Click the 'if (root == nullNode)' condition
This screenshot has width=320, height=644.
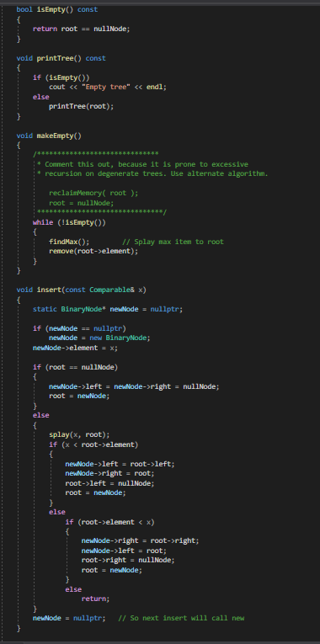point(75,367)
